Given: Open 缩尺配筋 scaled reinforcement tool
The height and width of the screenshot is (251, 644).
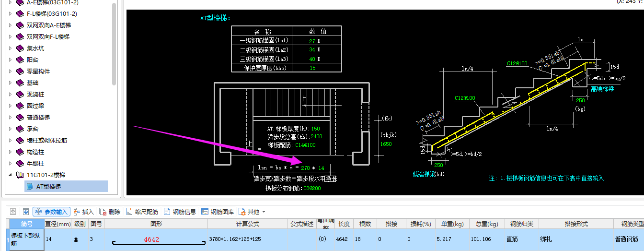Looking at the screenshot, I should 142,212.
